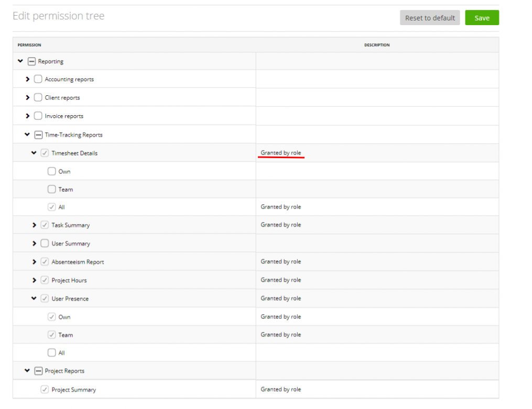
Task: Collapse the Project Reports node
Action: point(27,371)
